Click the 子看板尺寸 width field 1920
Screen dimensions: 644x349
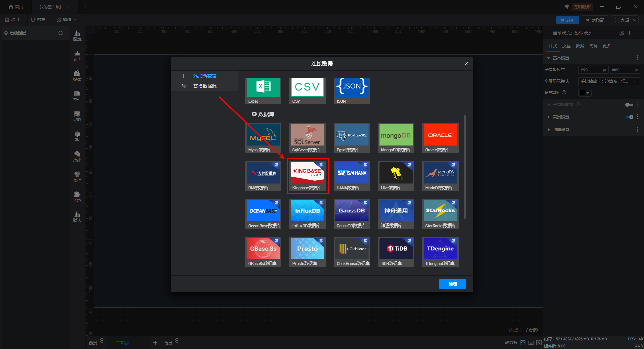tap(593, 70)
